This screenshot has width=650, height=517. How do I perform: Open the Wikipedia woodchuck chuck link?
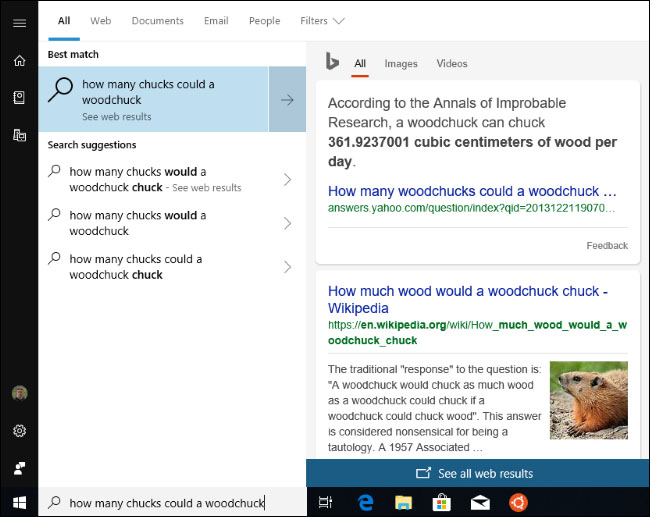pos(468,299)
